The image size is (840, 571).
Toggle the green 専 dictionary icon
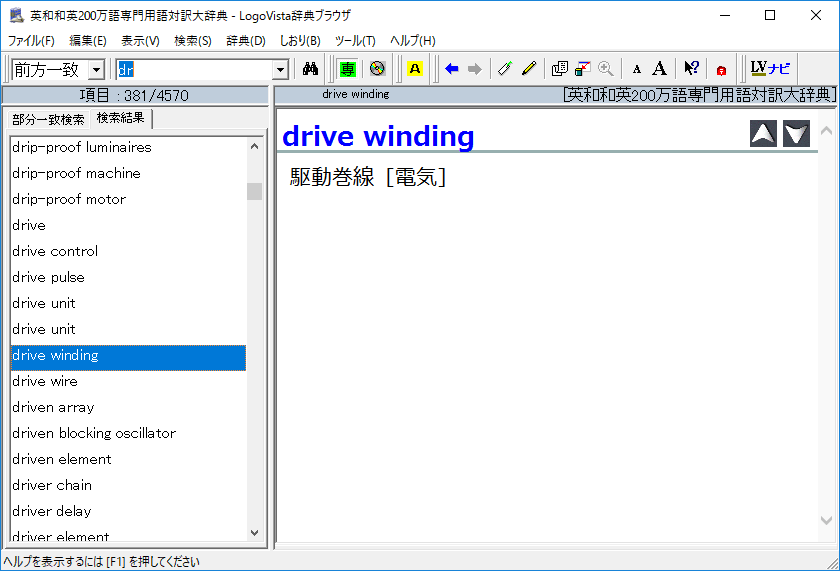pos(347,69)
